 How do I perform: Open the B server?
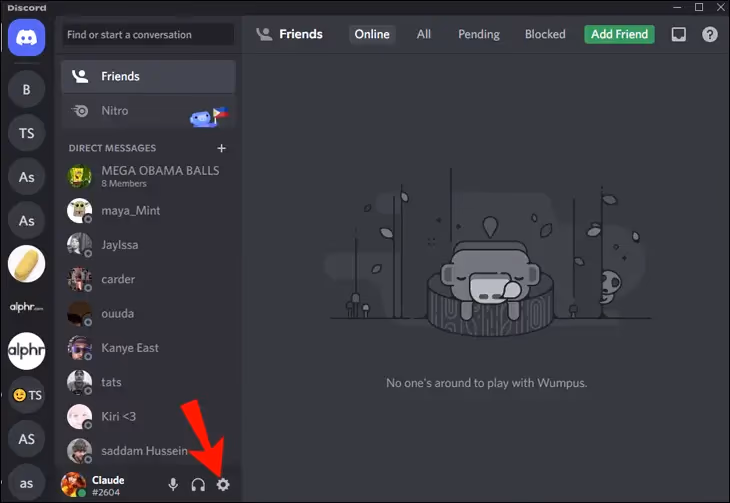[x=27, y=89]
